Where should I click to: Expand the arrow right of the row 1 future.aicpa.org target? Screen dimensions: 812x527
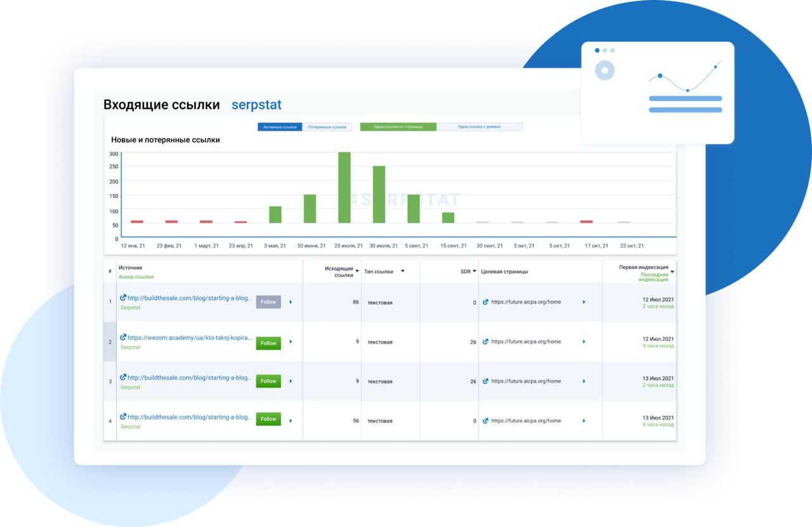(584, 302)
